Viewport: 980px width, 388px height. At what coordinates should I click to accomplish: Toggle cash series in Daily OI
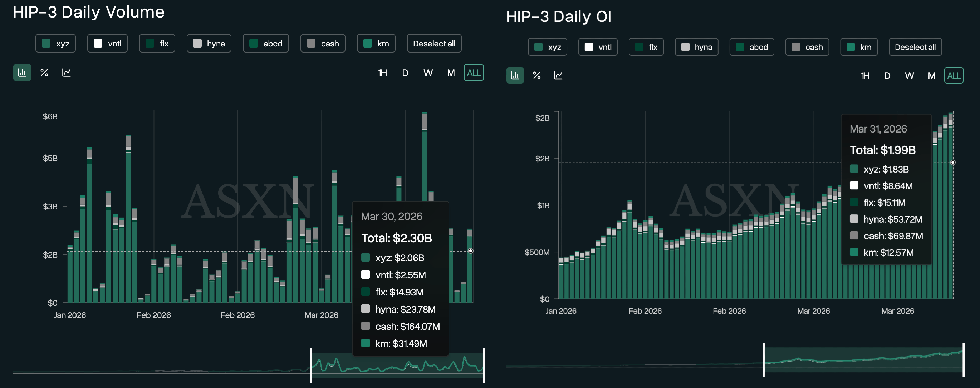[807, 47]
